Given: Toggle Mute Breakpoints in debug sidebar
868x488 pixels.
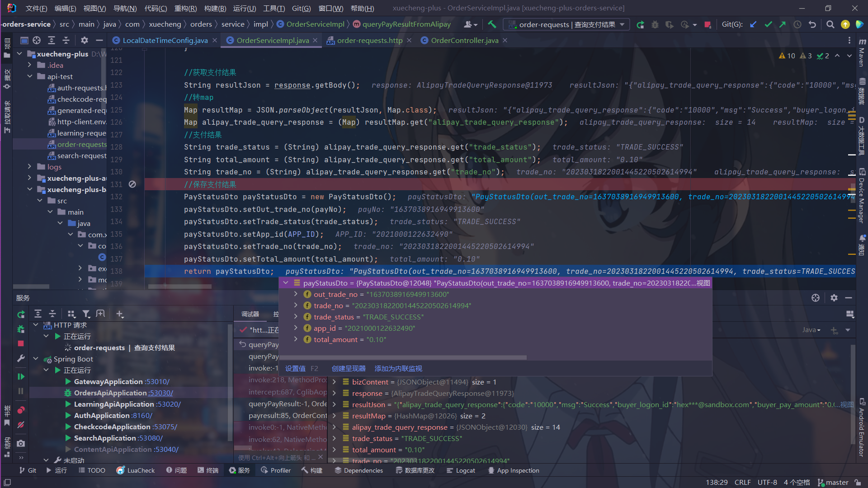Looking at the screenshot, I should [21, 425].
